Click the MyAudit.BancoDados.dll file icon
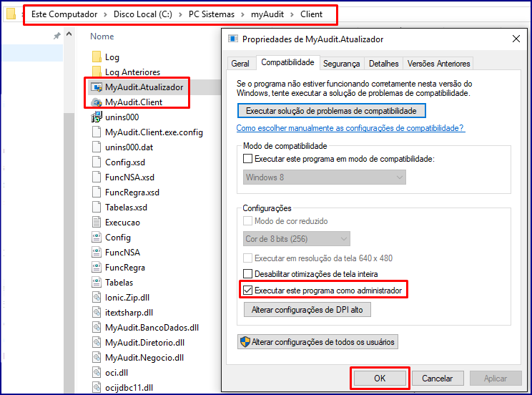This screenshot has height=395, width=532. [97, 328]
